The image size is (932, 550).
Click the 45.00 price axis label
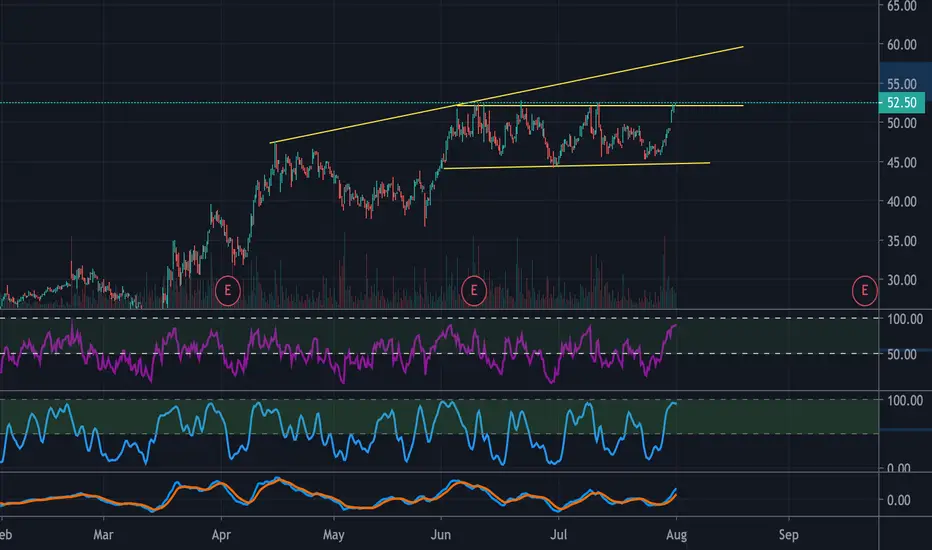[x=902, y=162]
